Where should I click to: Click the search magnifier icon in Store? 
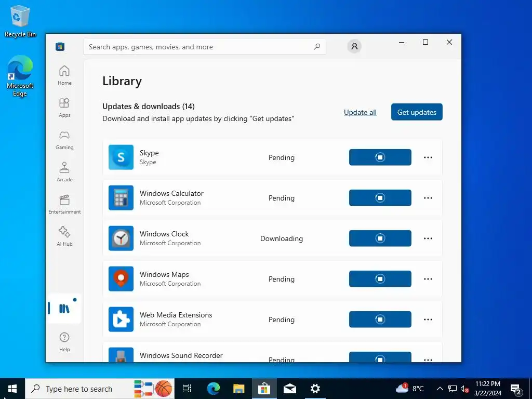[317, 47]
